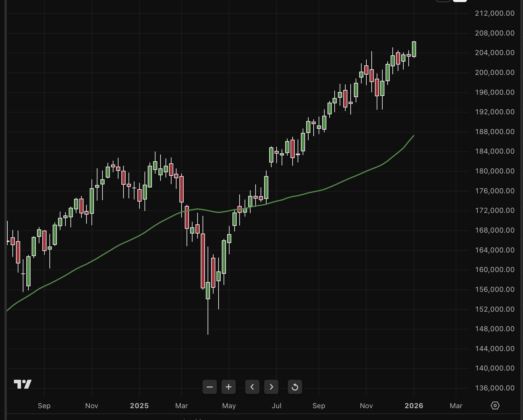Select the white filled button at top edge
This screenshot has height=420, width=523.
(x=460, y=1)
